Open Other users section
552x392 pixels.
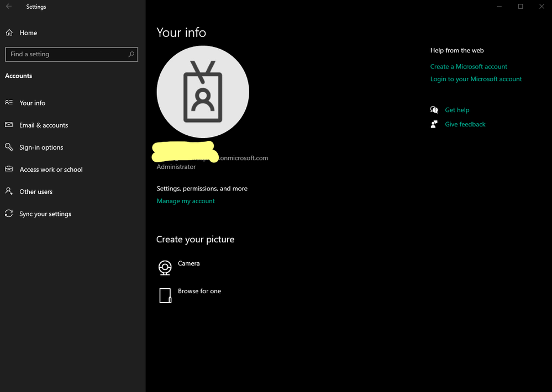[x=36, y=192]
